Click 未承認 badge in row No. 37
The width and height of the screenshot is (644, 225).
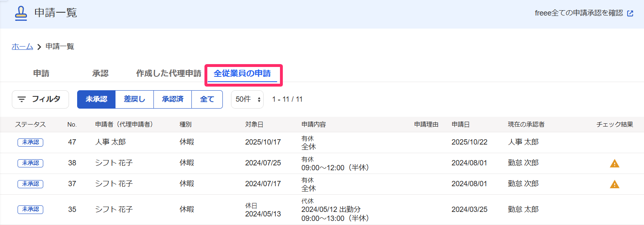31,184
